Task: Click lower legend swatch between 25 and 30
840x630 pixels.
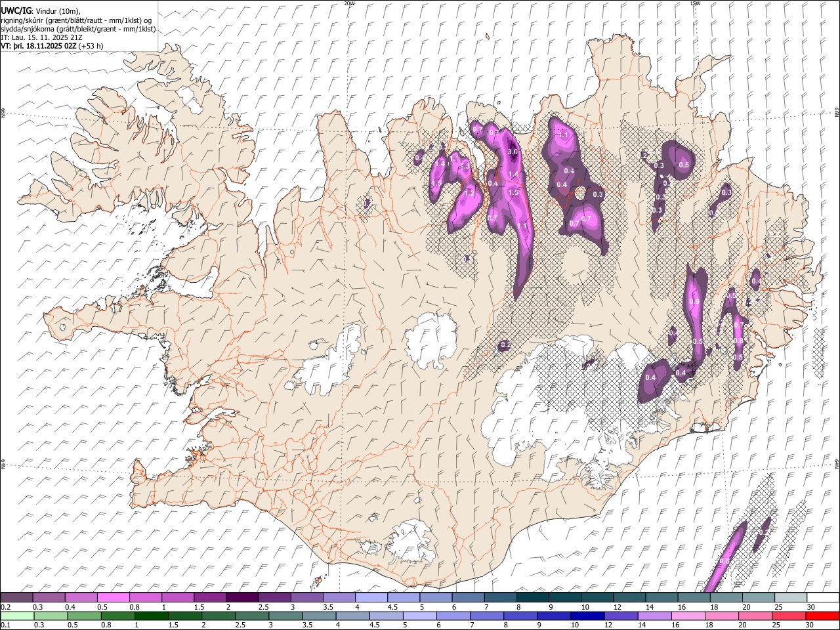Action: (x=789, y=616)
